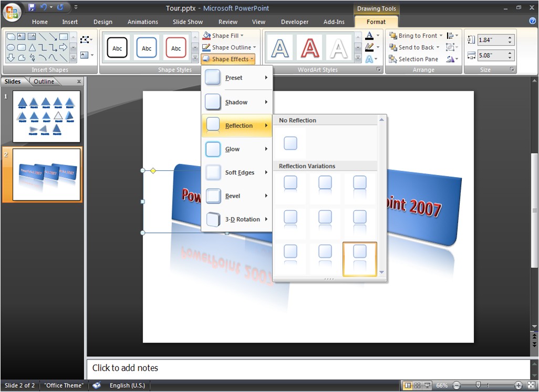Open the Align objects dropdown

pos(452,35)
